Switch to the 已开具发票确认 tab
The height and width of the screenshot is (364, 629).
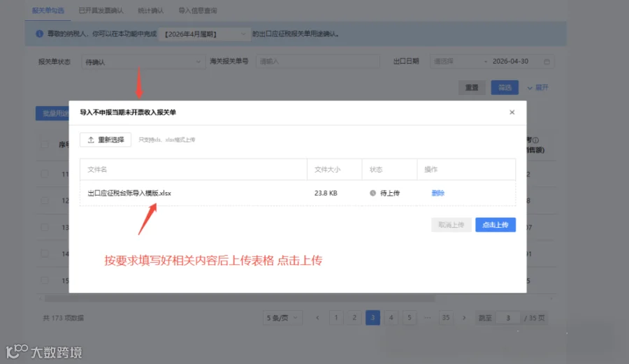point(101,10)
